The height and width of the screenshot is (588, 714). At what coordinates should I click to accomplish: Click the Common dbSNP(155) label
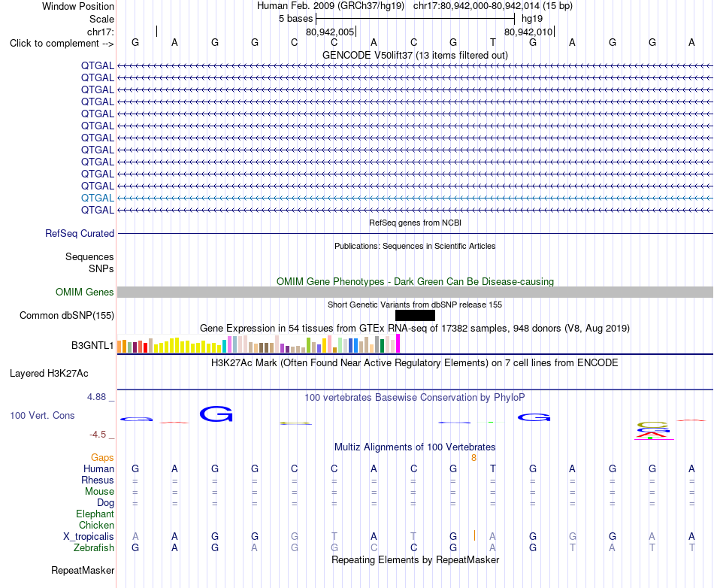(x=67, y=315)
